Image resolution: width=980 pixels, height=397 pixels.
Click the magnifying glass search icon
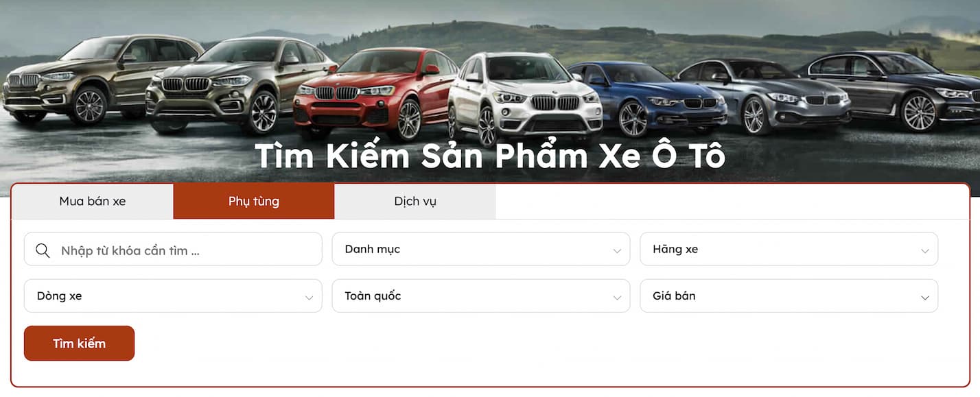[43, 250]
